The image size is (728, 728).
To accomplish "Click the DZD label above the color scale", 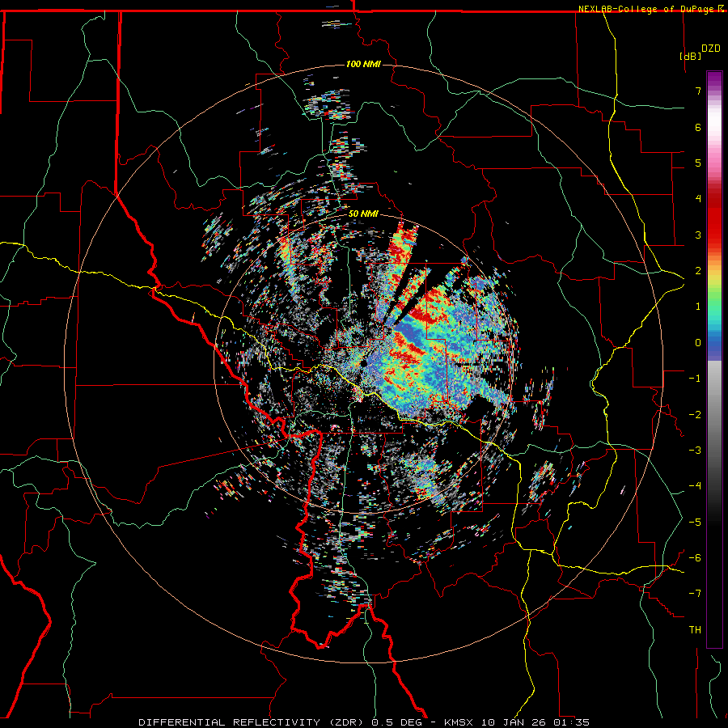I will [711, 49].
